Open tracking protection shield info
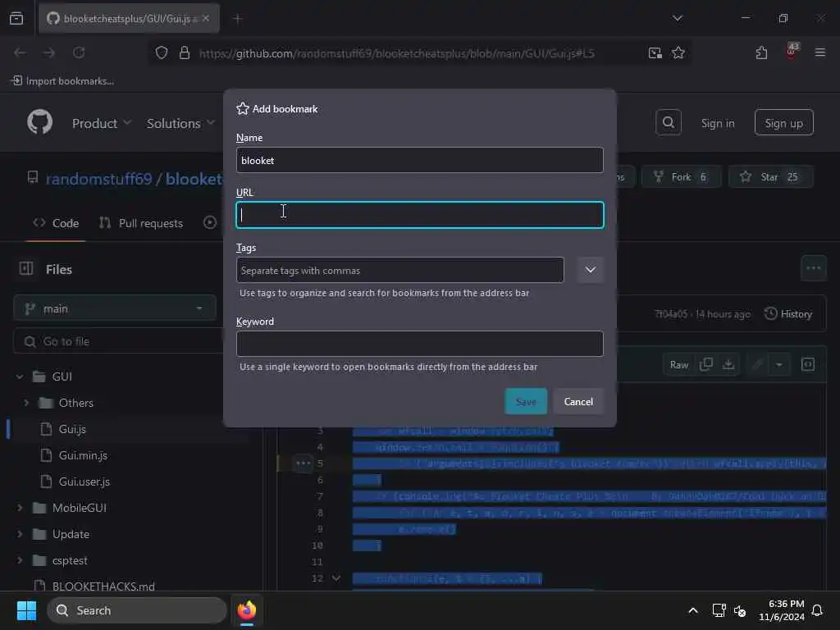 (x=162, y=52)
